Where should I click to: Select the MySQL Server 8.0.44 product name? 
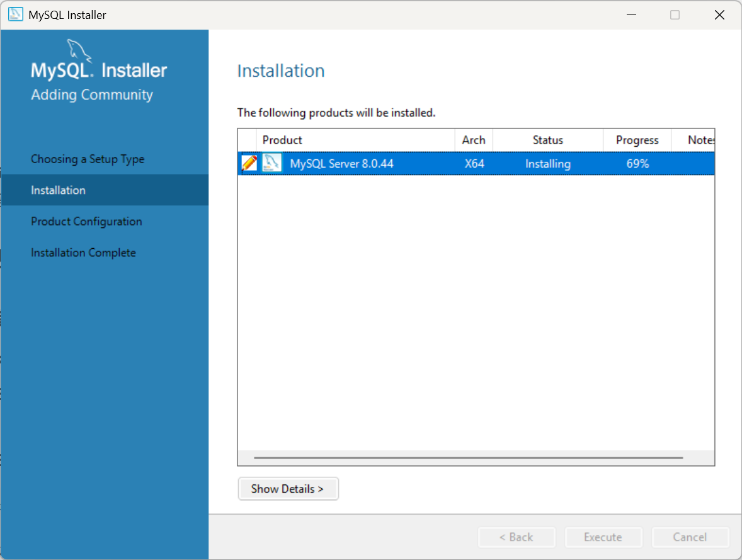[341, 164]
